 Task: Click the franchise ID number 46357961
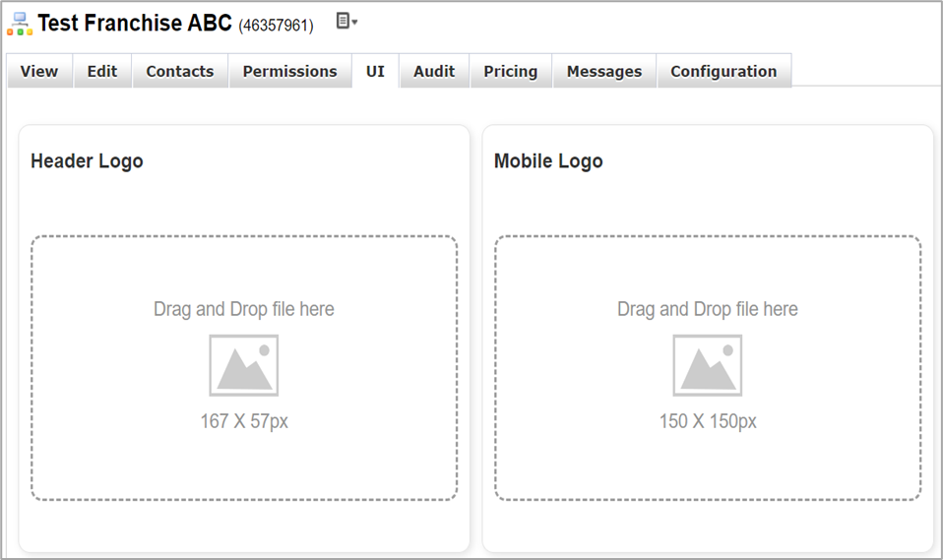(x=276, y=26)
